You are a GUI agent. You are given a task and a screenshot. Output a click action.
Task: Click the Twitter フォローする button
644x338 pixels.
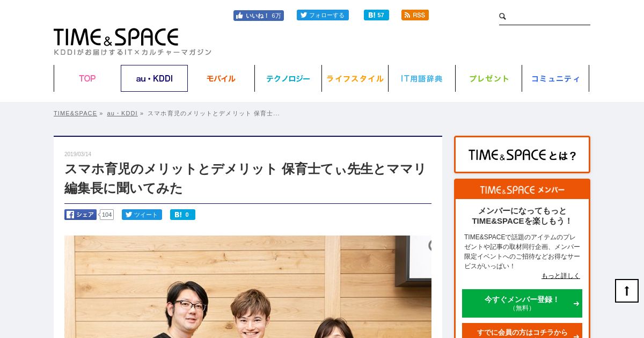[x=323, y=15]
